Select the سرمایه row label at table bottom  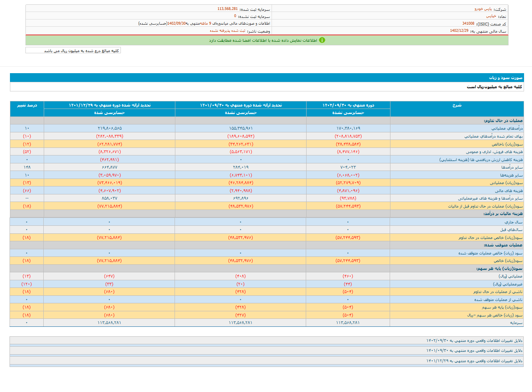click(x=516, y=323)
